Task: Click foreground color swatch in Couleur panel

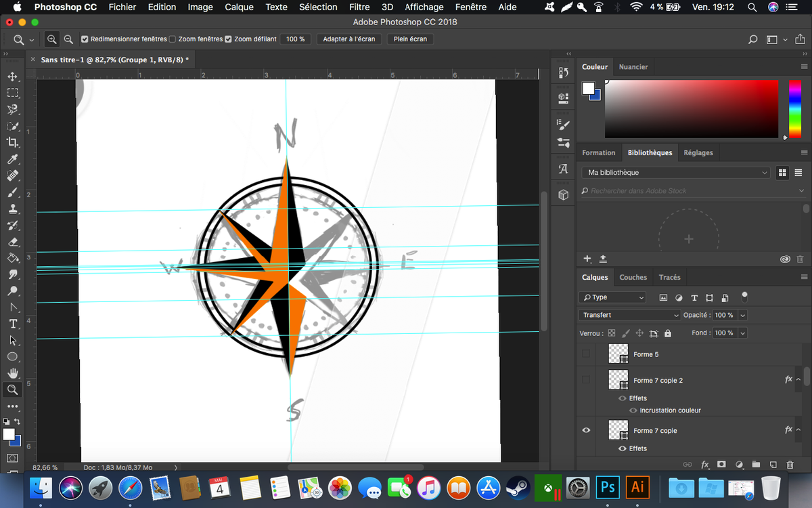Action: click(x=588, y=88)
